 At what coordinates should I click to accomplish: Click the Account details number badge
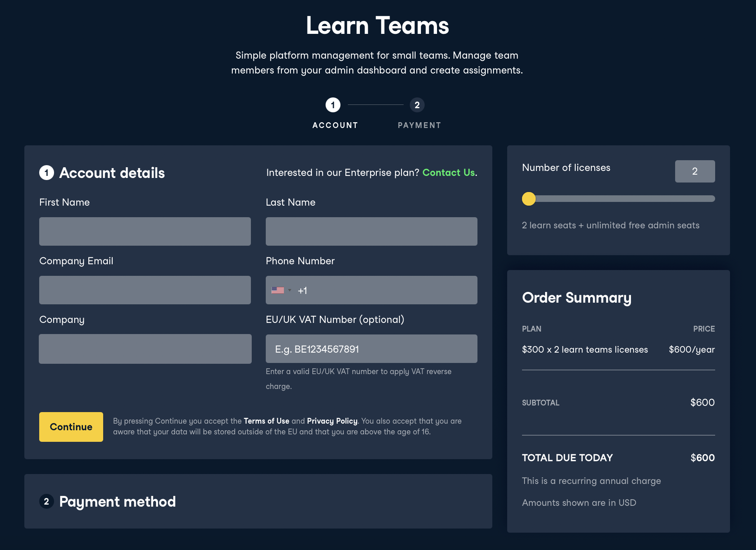[47, 173]
